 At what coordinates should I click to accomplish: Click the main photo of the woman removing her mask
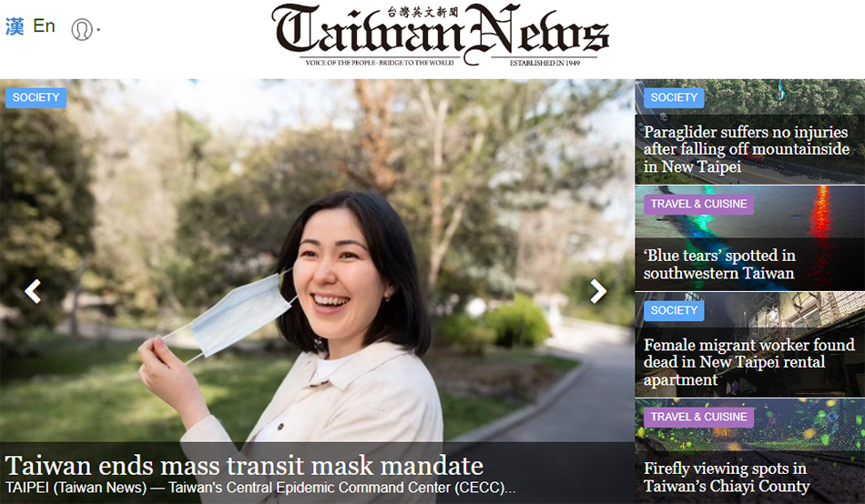click(317, 261)
